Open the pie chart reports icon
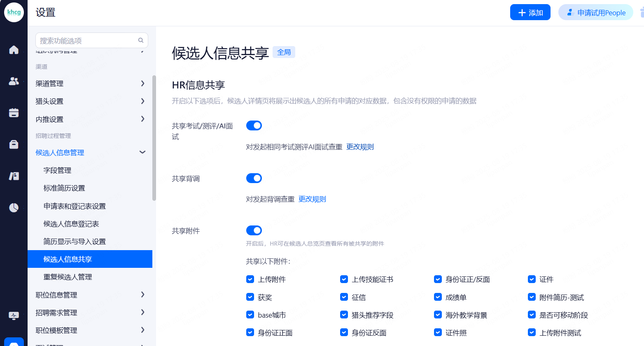This screenshot has height=346, width=644. click(14, 207)
